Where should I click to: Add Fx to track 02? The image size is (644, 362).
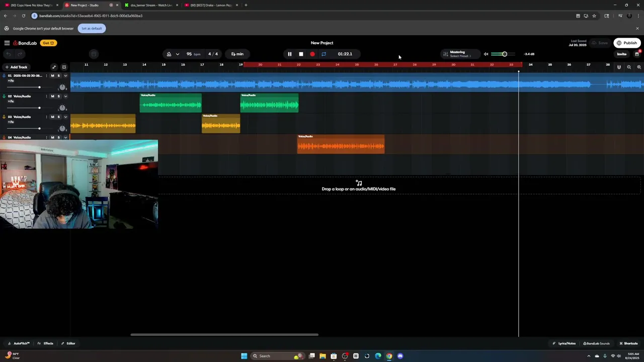click(11, 102)
